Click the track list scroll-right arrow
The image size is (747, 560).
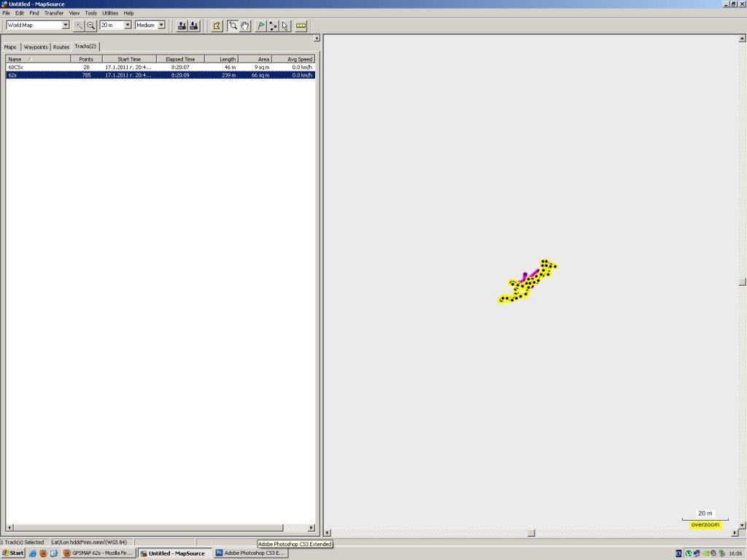[x=311, y=527]
